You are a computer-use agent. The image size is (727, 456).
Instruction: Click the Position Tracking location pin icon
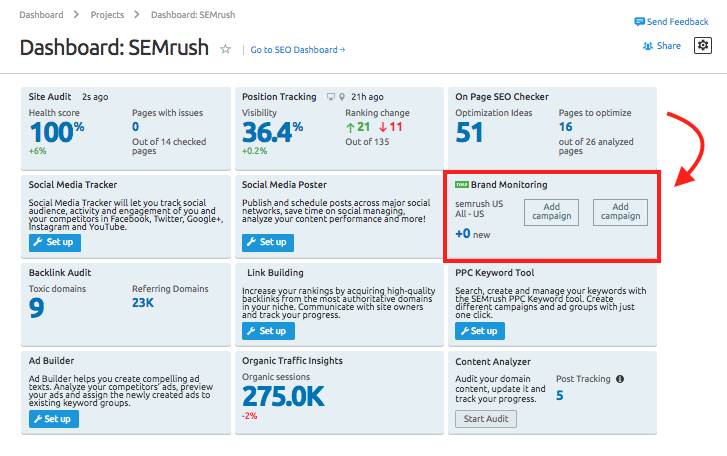coord(342,97)
